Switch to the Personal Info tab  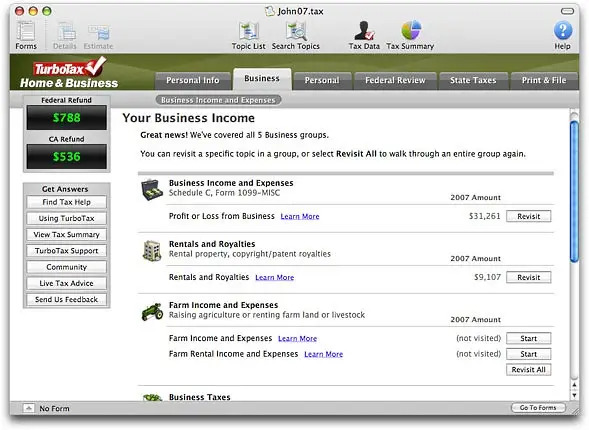pyautogui.click(x=193, y=80)
